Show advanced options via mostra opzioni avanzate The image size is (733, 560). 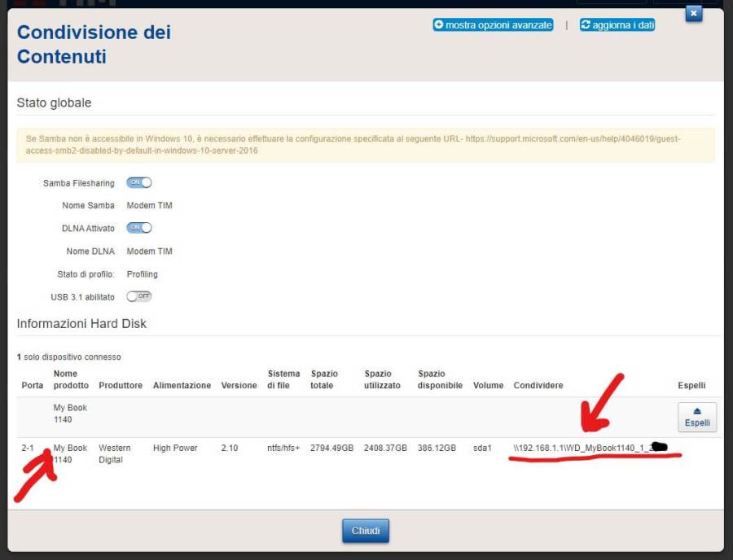493,25
